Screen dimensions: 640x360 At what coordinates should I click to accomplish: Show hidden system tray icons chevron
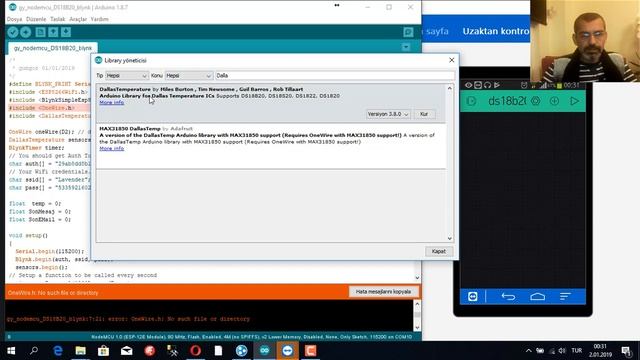pos(529,351)
